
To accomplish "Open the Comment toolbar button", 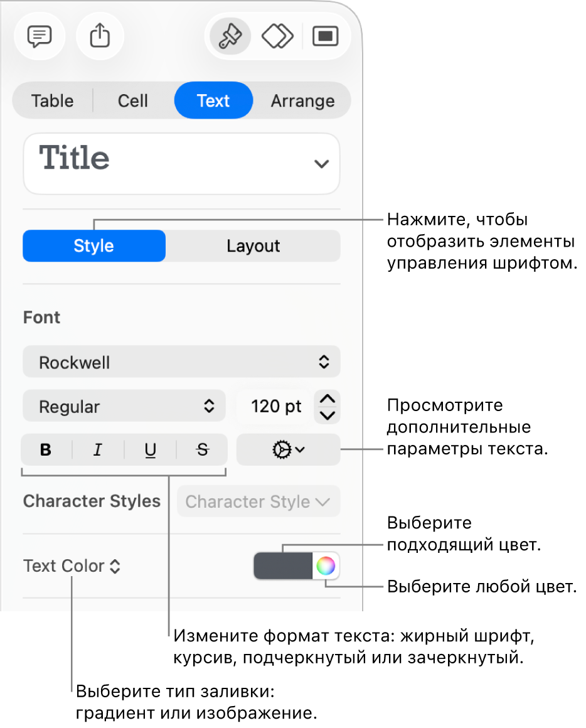I will point(39,37).
